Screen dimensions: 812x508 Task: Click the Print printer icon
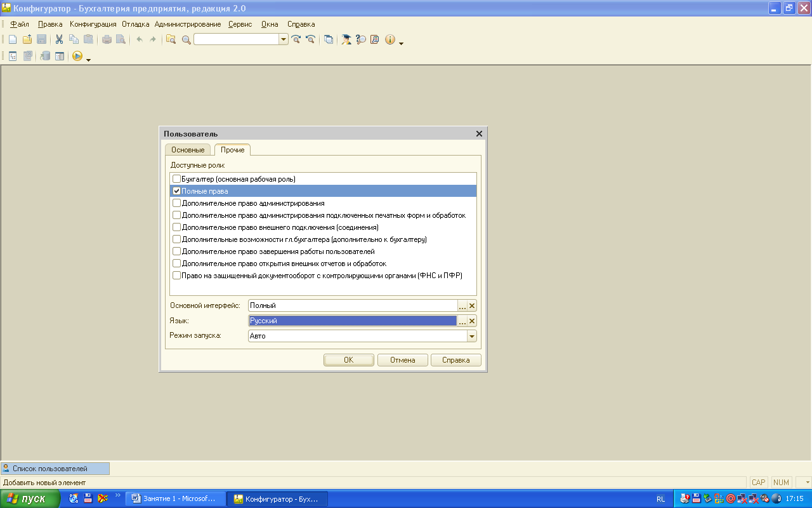pyautogui.click(x=107, y=39)
